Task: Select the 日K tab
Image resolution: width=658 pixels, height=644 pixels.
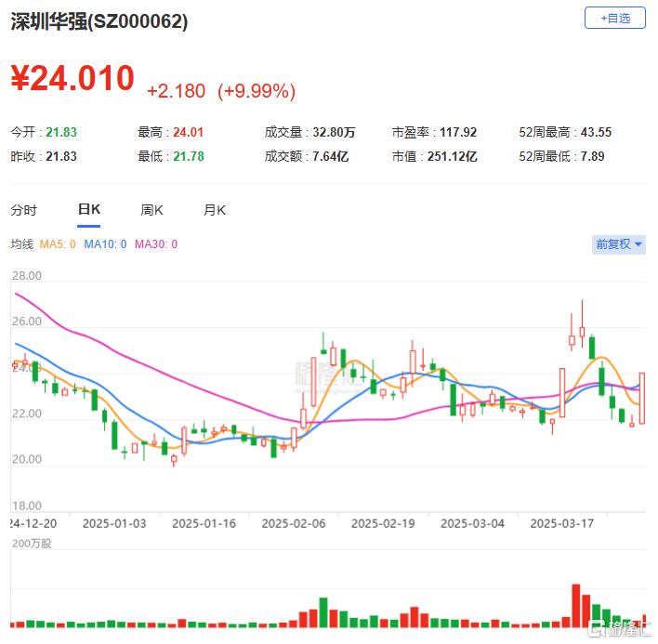Action: pos(89,209)
